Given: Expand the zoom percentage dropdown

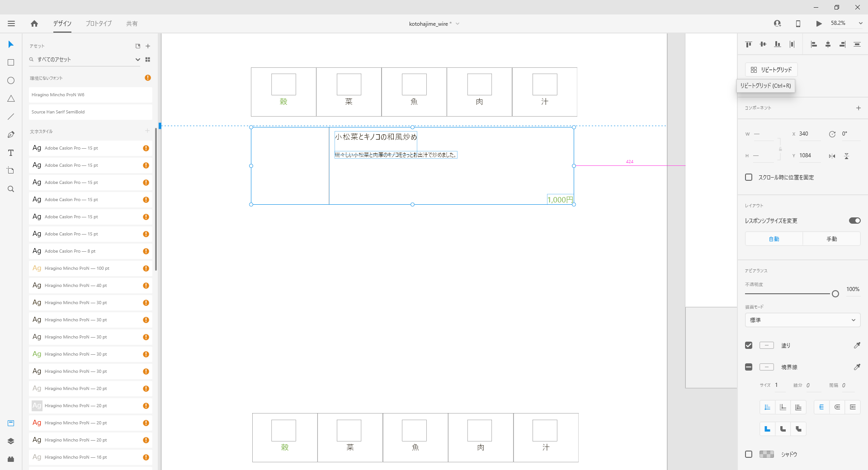Looking at the screenshot, I should tap(860, 23).
